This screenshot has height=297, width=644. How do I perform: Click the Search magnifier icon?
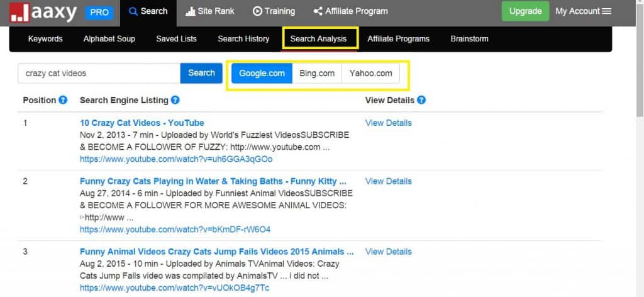click(133, 11)
